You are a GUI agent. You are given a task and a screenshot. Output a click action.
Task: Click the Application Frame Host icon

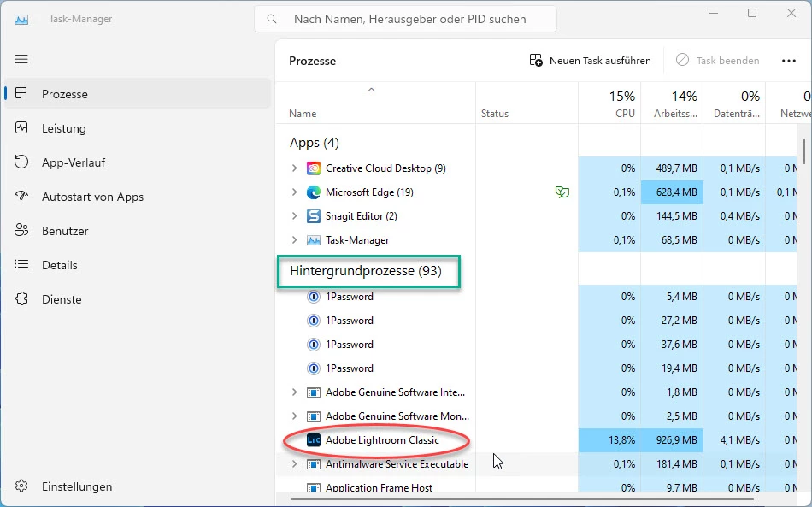[x=314, y=487]
